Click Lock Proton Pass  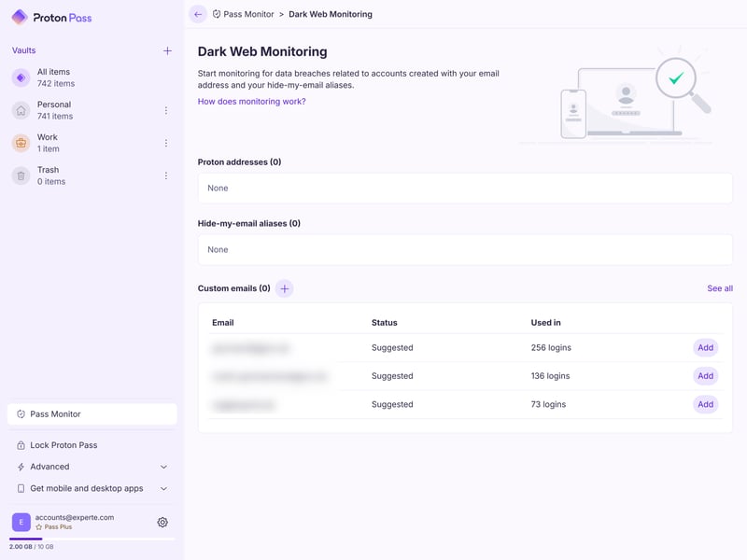(x=63, y=445)
